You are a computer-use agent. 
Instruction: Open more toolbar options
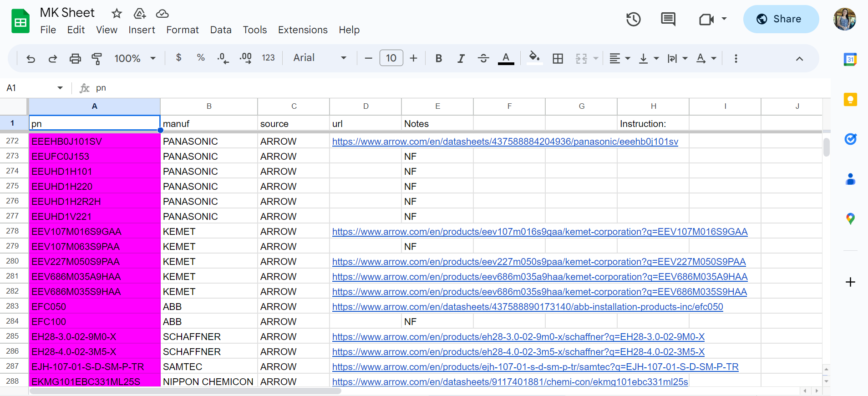[736, 58]
